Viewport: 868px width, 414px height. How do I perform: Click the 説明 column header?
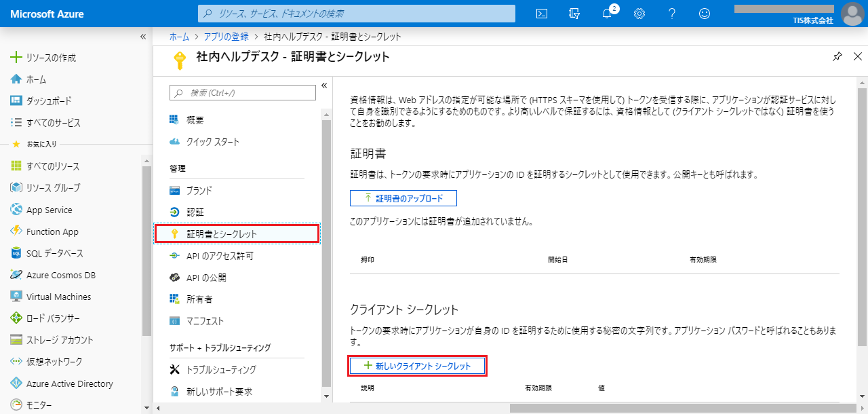368,388
